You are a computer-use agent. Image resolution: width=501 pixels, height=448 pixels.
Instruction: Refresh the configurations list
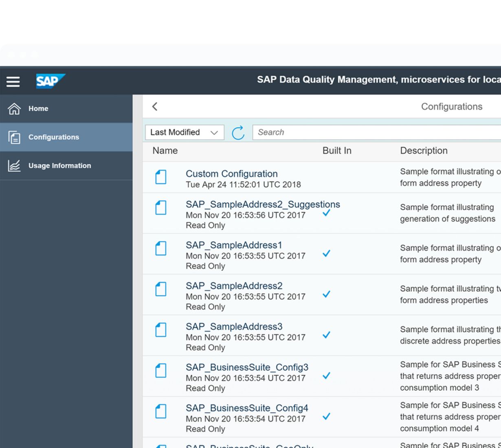point(238,133)
